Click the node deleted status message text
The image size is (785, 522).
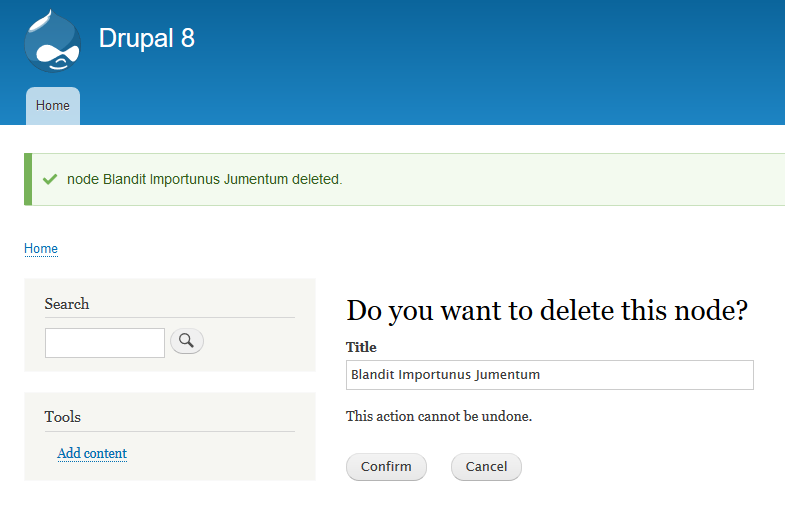pyautogui.click(x=205, y=179)
